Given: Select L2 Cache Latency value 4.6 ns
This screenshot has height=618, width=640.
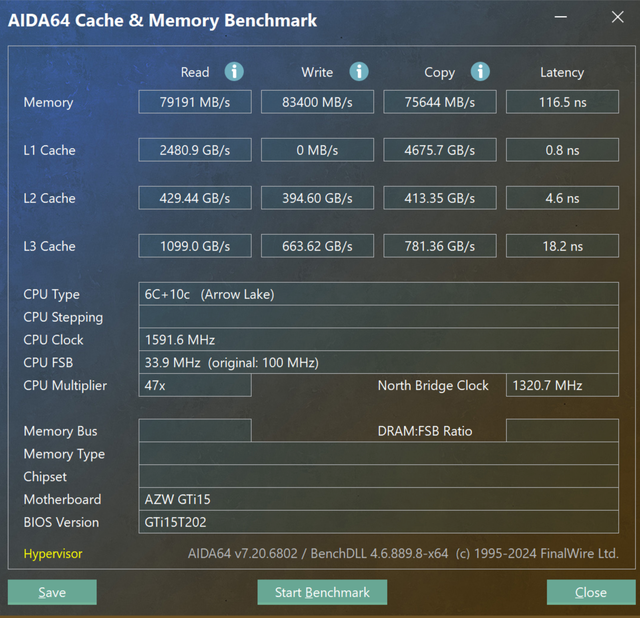Looking at the screenshot, I should (562, 198).
